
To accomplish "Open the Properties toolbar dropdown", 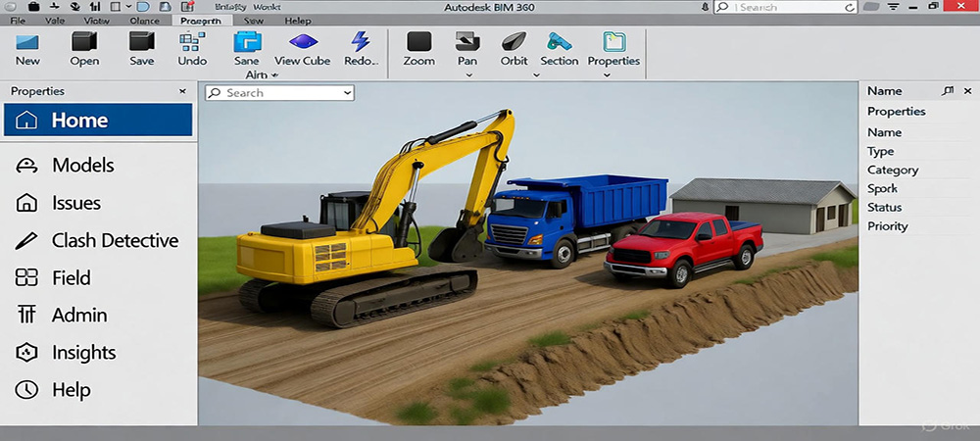I will (x=608, y=75).
